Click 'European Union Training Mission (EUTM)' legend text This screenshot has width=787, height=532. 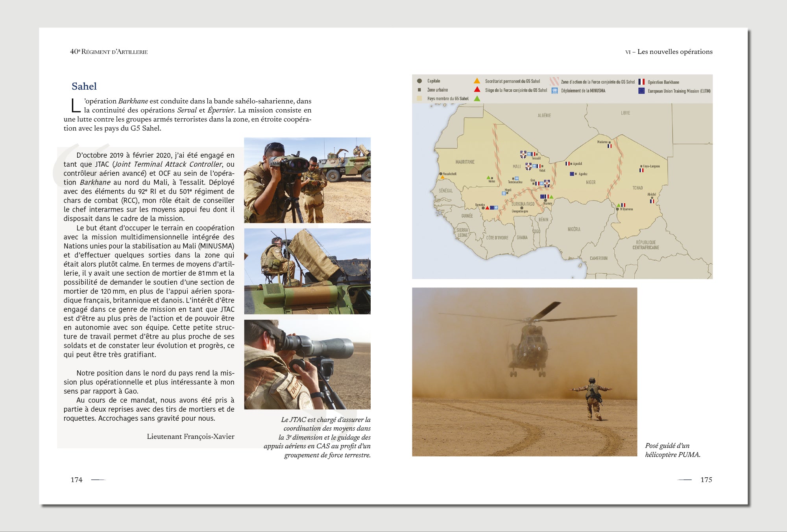pyautogui.click(x=679, y=91)
